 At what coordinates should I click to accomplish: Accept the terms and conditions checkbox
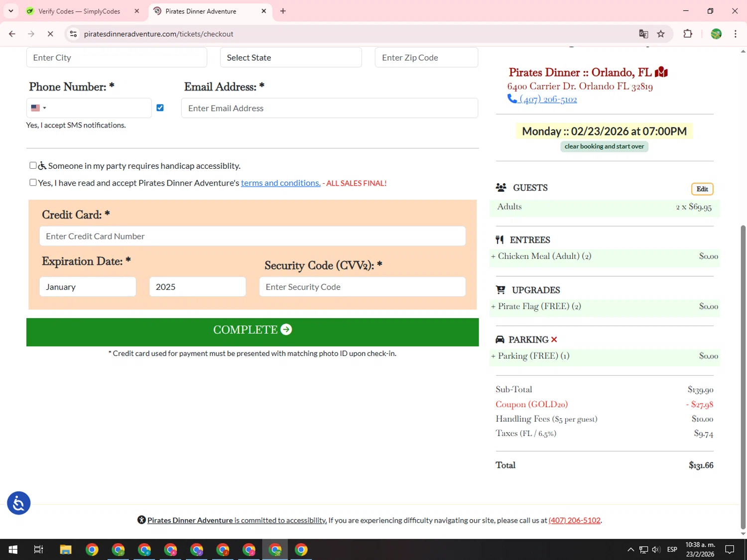point(33,182)
